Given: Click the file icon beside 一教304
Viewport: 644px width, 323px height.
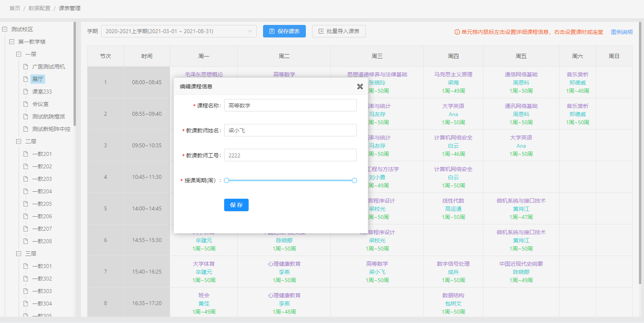Looking at the screenshot, I should point(26,304).
